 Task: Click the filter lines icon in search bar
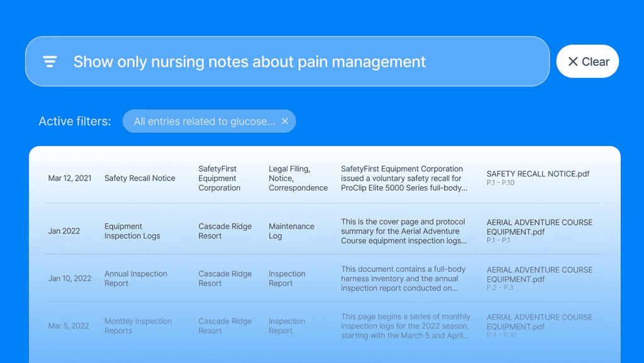[x=50, y=62]
